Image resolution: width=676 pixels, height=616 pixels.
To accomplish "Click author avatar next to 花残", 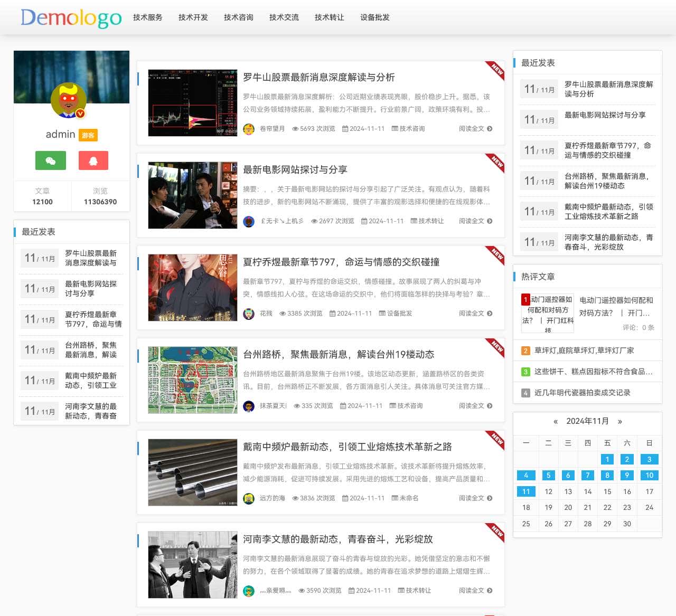I will [x=249, y=314].
